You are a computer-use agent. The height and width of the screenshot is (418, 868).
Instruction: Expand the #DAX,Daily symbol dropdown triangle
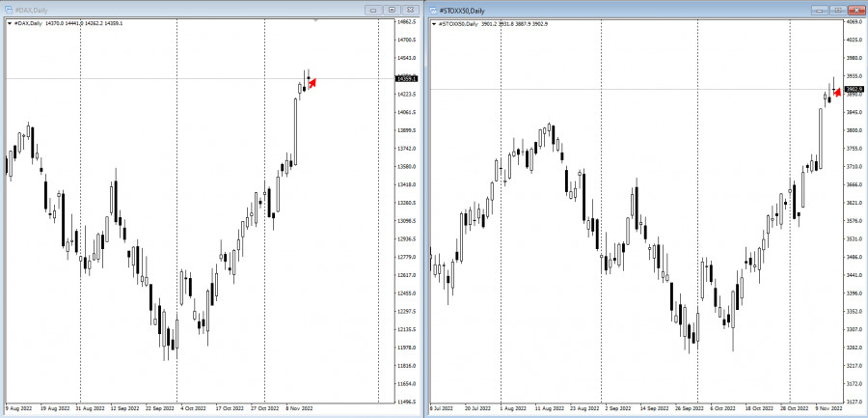pos(10,23)
